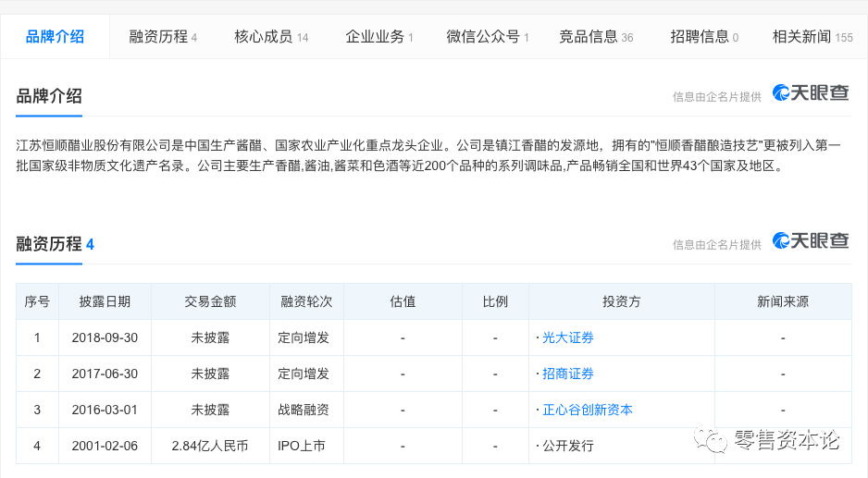Click the 序号 column header
This screenshot has width=868, height=478.
pos(37,301)
